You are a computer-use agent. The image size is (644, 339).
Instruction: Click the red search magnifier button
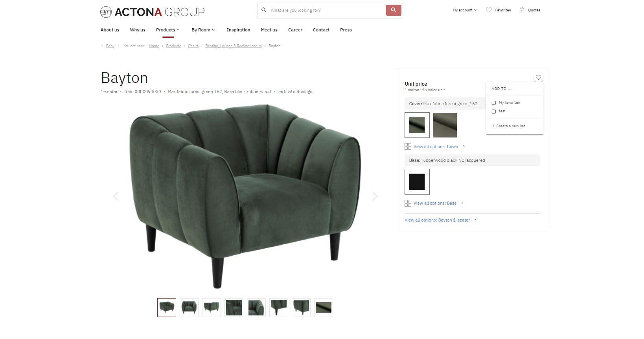pos(394,10)
